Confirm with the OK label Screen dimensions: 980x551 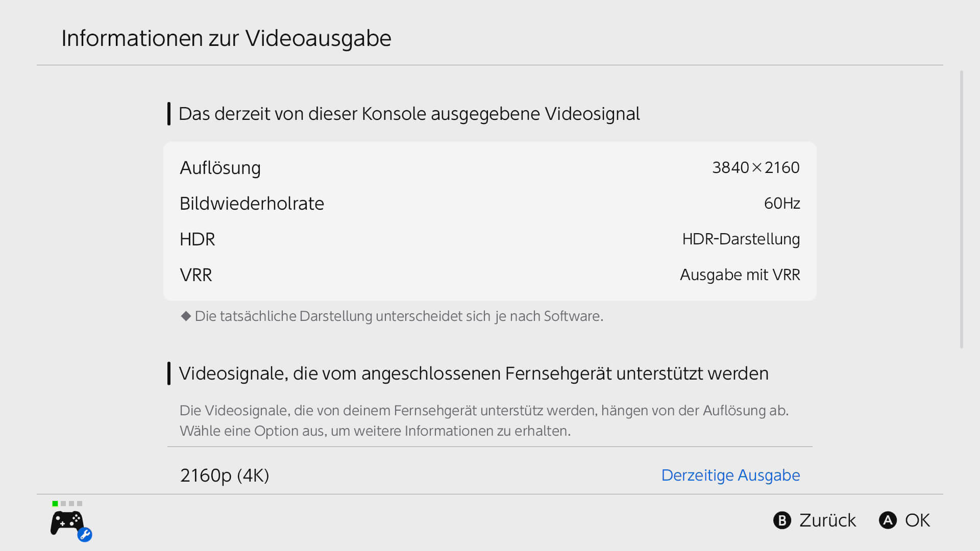tap(917, 520)
